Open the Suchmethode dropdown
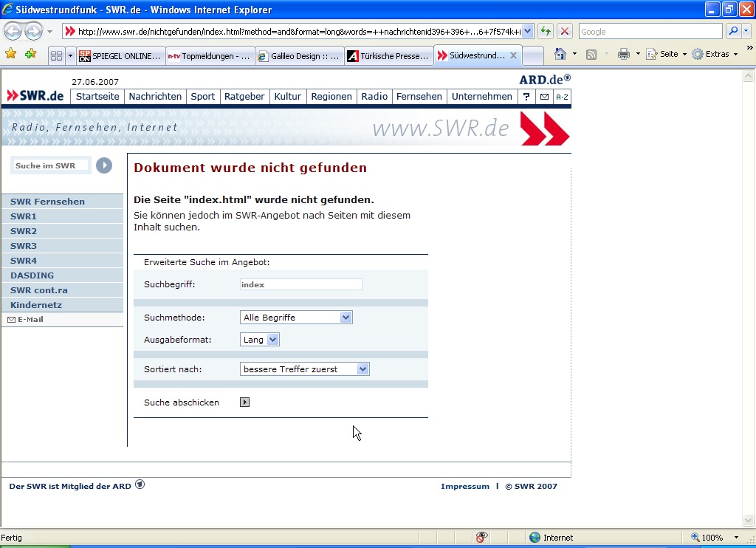Viewport: 756px width, 548px height. coord(346,318)
